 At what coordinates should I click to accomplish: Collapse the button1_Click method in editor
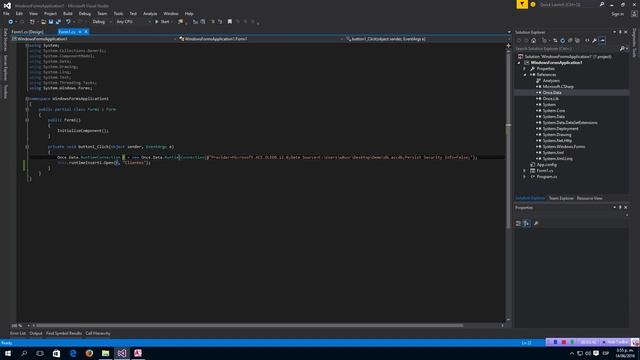click(27, 147)
